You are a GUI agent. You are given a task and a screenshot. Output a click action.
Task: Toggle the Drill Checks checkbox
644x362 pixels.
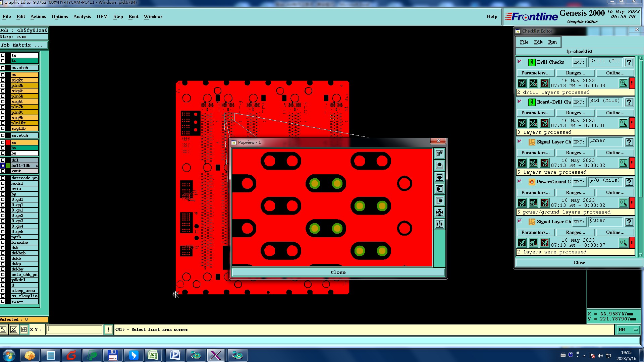[x=520, y=61]
